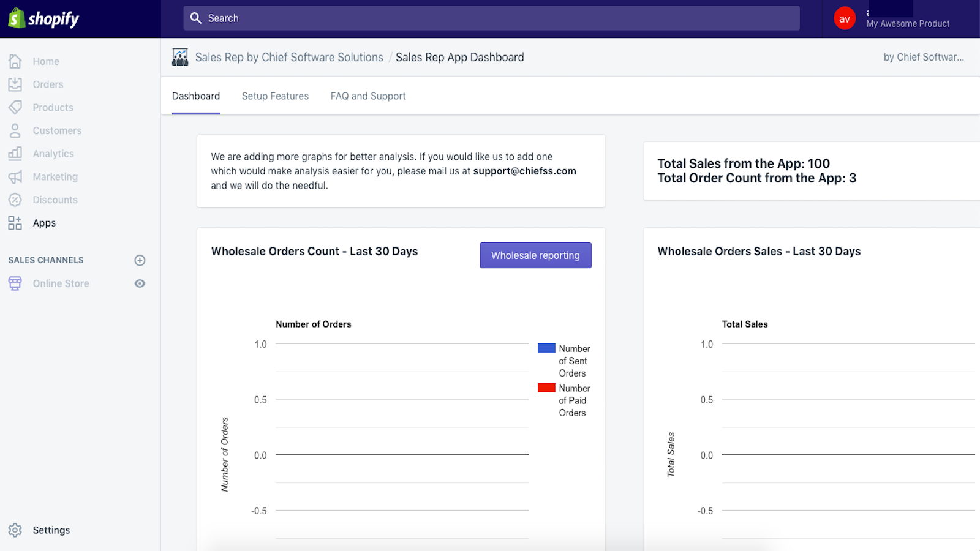Image resolution: width=980 pixels, height=551 pixels.
Task: Click the Online Store storefront icon
Action: point(15,283)
